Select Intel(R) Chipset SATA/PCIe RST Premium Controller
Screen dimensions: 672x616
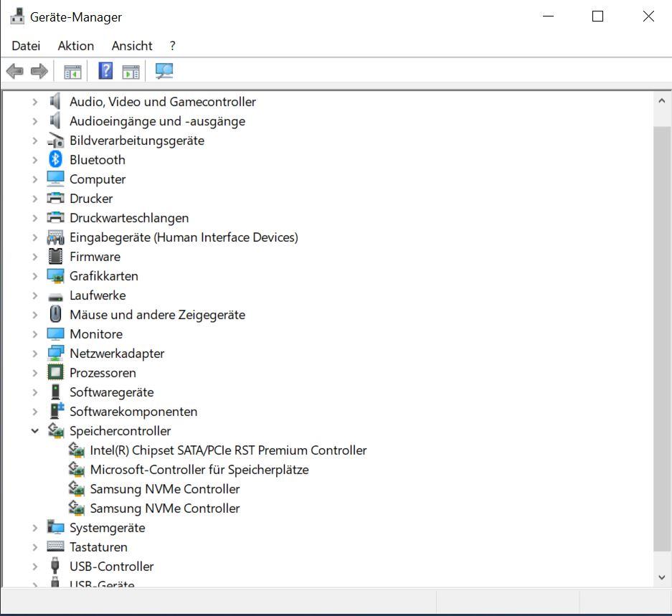(x=229, y=450)
